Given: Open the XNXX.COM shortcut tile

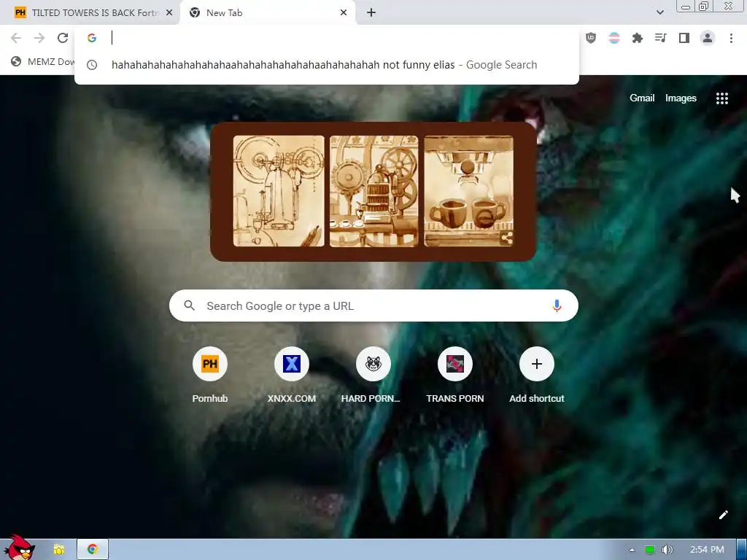Looking at the screenshot, I should (x=292, y=376).
